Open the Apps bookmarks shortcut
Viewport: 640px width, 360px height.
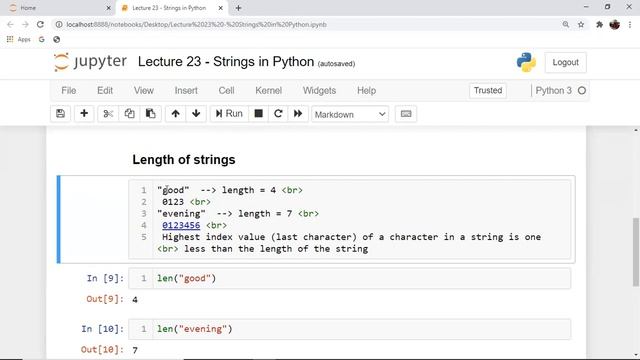coord(19,39)
